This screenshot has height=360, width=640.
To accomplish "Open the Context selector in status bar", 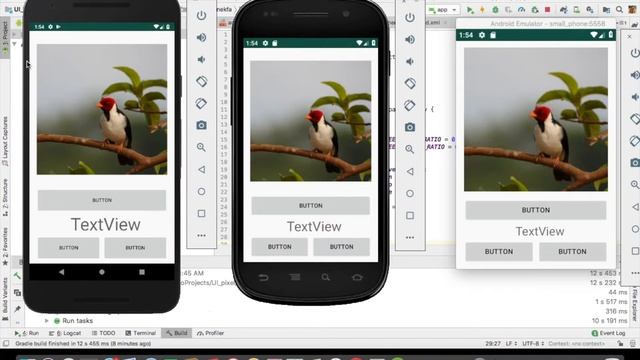I will (x=577, y=344).
